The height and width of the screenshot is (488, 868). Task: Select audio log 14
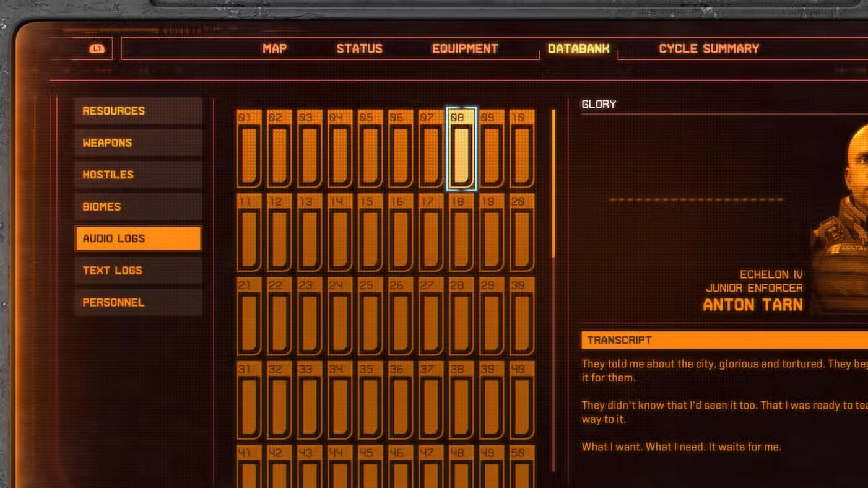coord(340,233)
